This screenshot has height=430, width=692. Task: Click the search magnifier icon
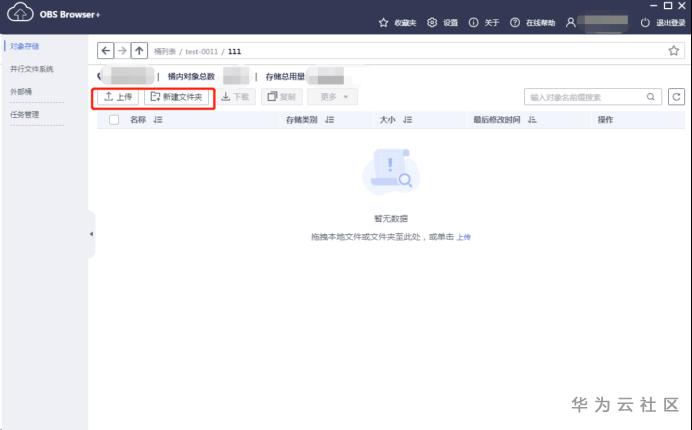coord(651,97)
